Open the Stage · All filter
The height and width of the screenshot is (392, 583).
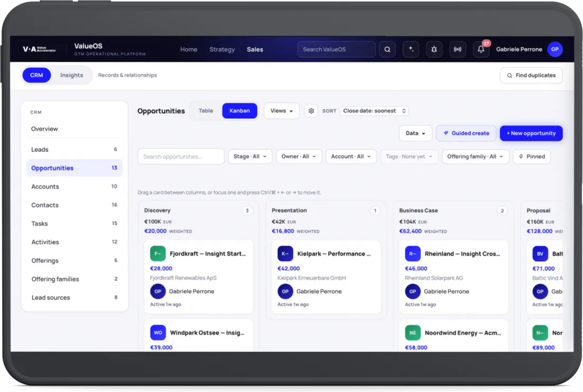[x=250, y=156]
